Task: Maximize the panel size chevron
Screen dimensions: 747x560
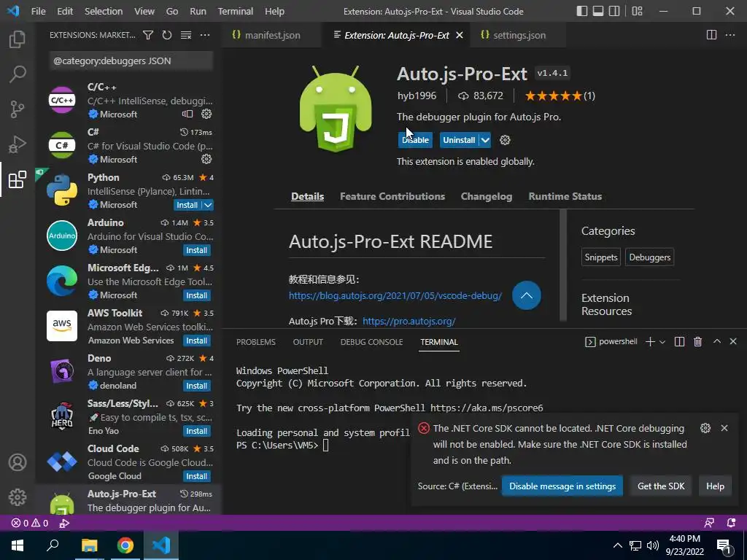Action: point(716,341)
